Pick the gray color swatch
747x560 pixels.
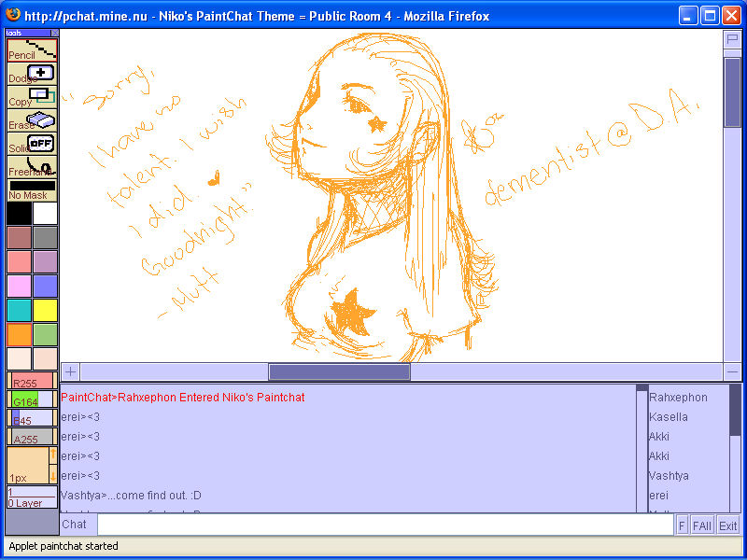pyautogui.click(x=45, y=238)
